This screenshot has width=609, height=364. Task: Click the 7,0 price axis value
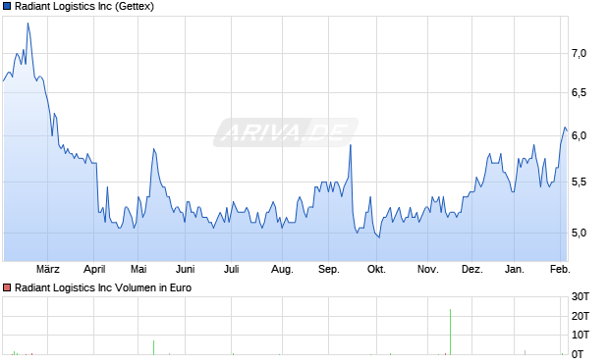tap(579, 54)
